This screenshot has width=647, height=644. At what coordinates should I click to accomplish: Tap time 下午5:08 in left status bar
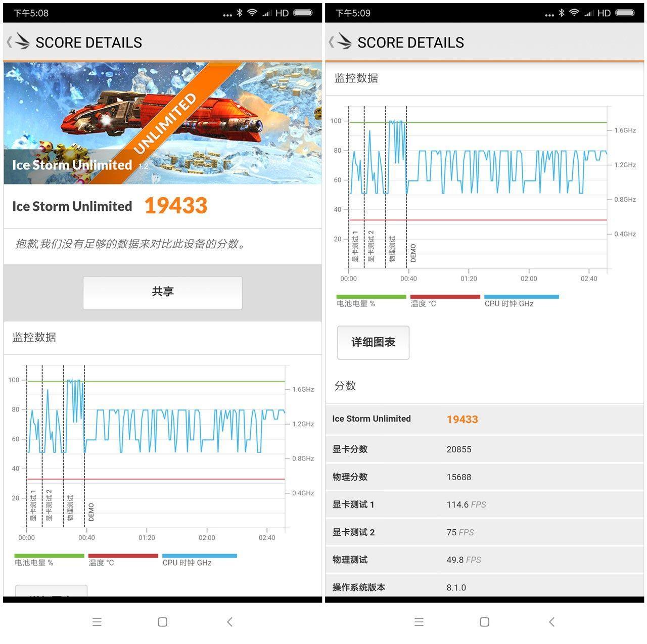tap(31, 13)
